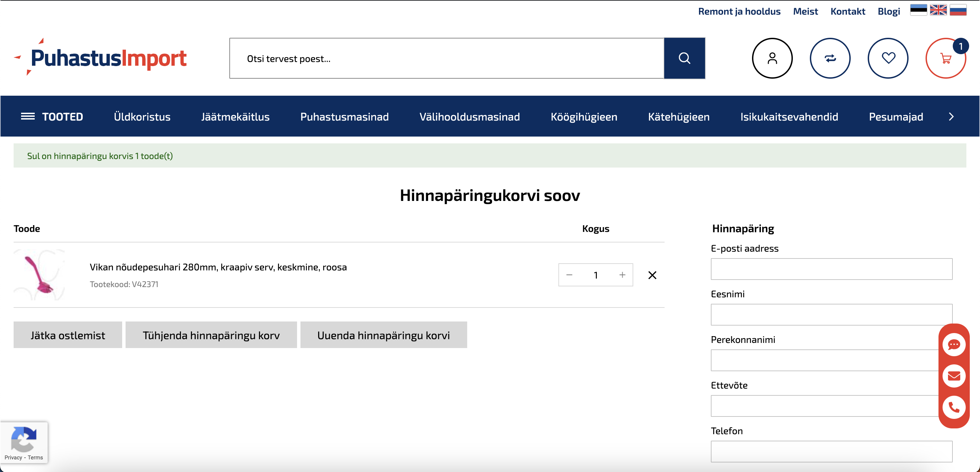Image resolution: width=980 pixels, height=472 pixels.
Task: Open the chat bubble contact icon
Action: click(x=954, y=345)
